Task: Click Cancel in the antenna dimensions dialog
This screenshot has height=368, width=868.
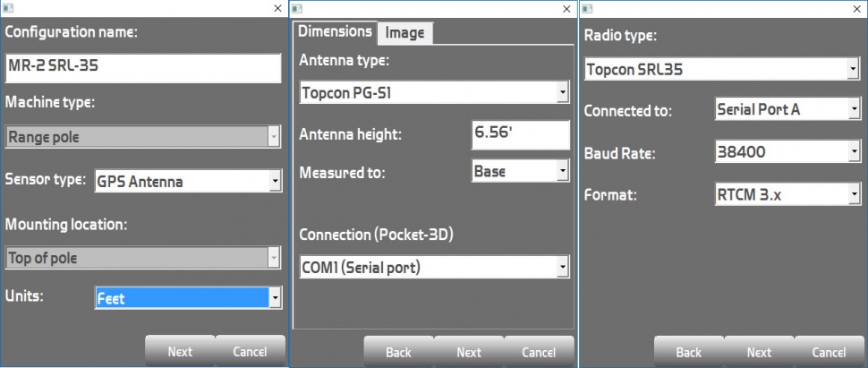Action: click(539, 352)
